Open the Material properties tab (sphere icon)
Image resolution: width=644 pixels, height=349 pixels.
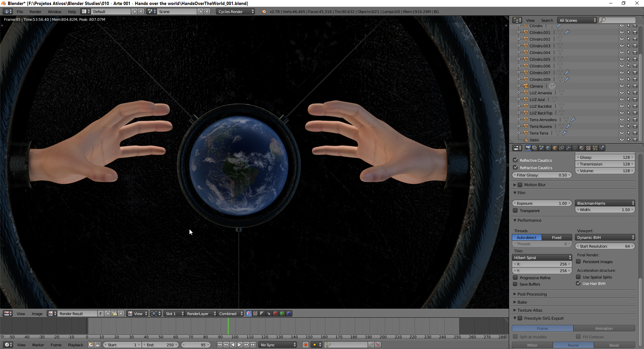(582, 148)
